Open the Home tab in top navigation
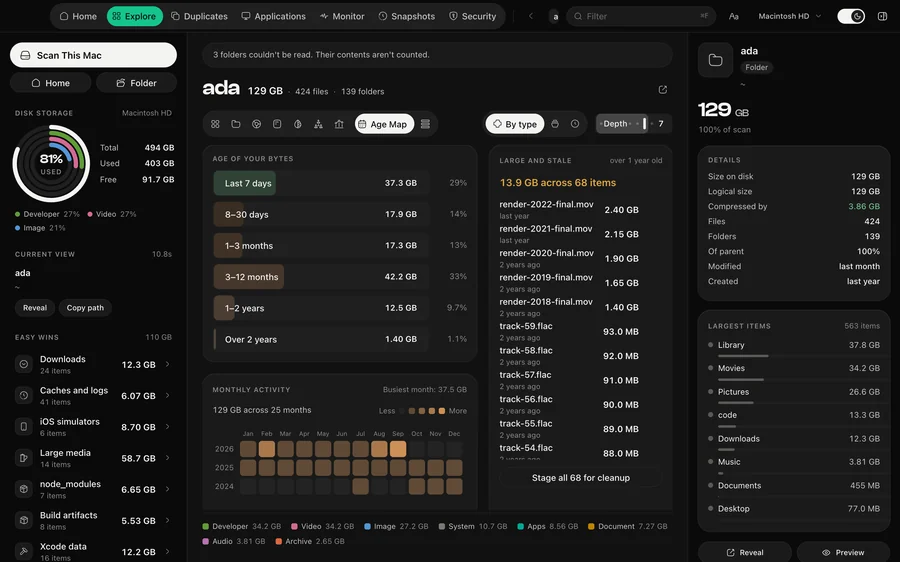The height and width of the screenshot is (562, 900). 78,16
